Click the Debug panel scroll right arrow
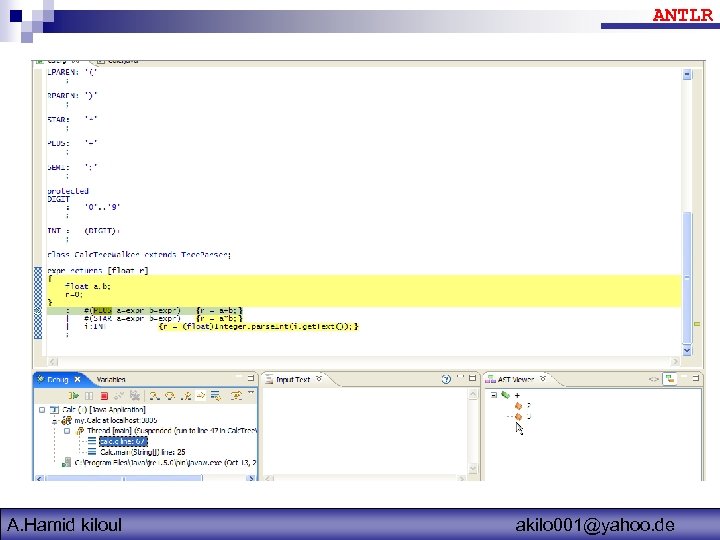This screenshot has height=540, width=720. [251, 478]
